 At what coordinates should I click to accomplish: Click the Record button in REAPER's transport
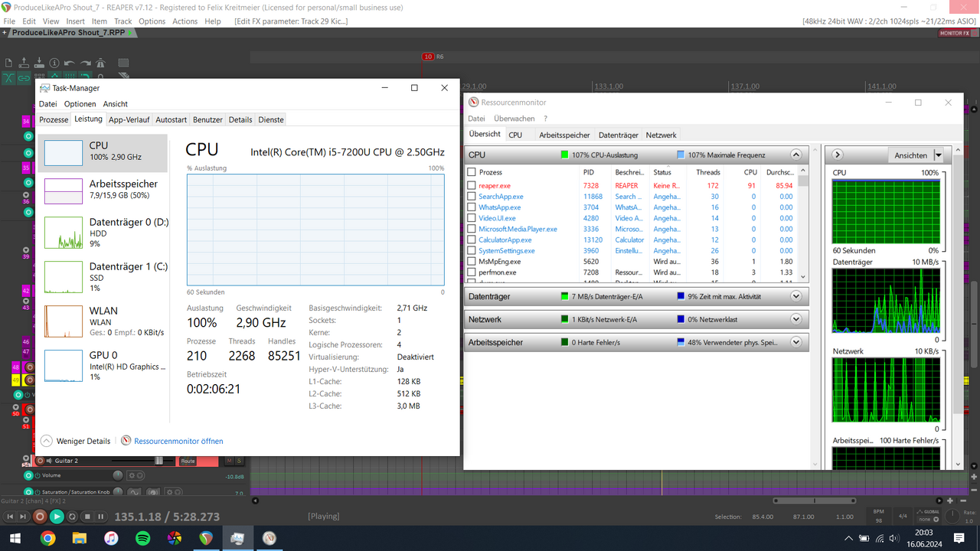click(x=40, y=517)
